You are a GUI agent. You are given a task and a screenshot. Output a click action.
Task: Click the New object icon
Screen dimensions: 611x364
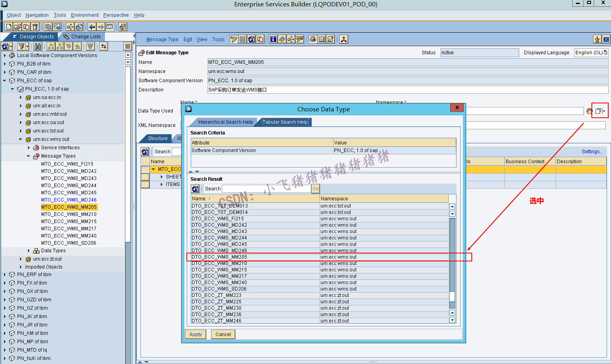[x=9, y=27]
